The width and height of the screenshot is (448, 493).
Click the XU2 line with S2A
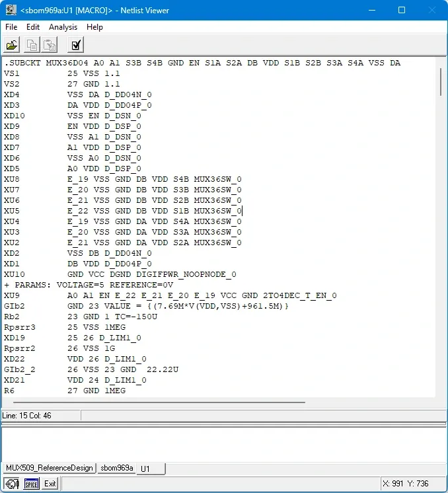pyautogui.click(x=123, y=243)
